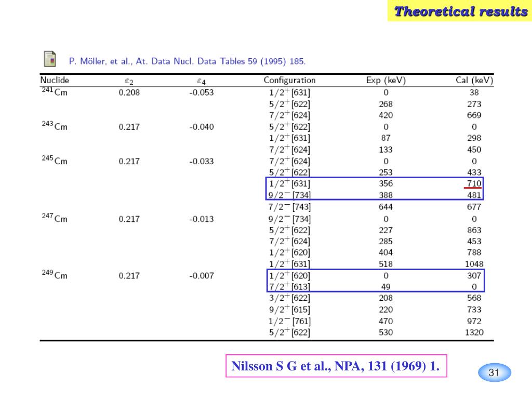The image size is (532, 399).
Task: Click the Cal (keV) column header
Action: click(474, 80)
